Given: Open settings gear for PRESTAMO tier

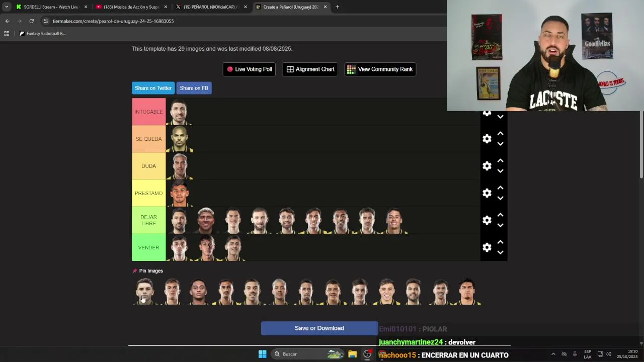Looking at the screenshot, I should (x=487, y=193).
